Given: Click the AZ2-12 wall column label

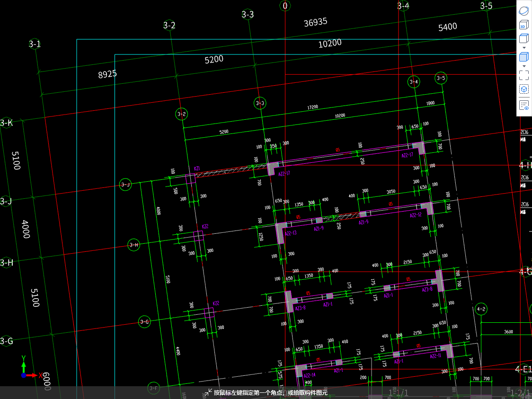Looking at the screenshot, I should pyautogui.click(x=416, y=215).
